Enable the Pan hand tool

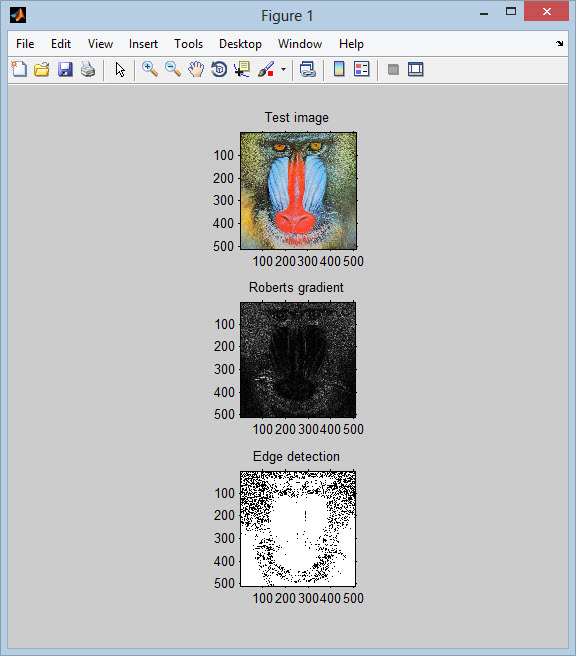pyautogui.click(x=196, y=69)
